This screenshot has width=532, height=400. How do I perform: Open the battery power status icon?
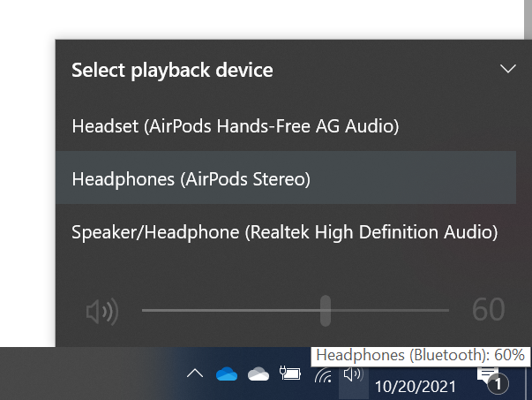(x=290, y=374)
